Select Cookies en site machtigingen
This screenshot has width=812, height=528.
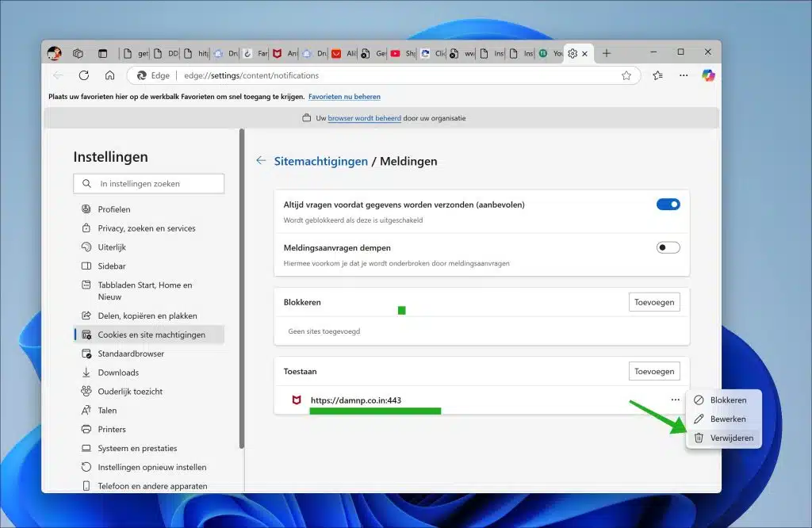coord(149,335)
